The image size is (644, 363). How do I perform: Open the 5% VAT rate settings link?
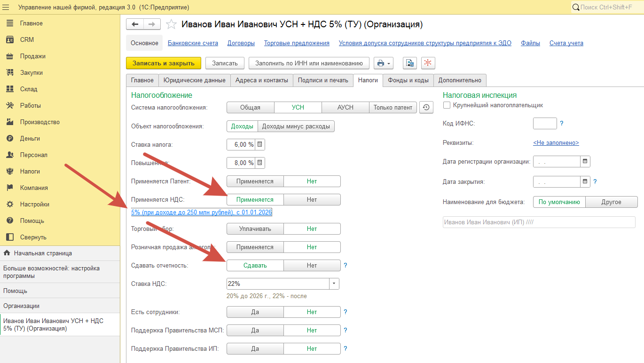pyautogui.click(x=202, y=213)
